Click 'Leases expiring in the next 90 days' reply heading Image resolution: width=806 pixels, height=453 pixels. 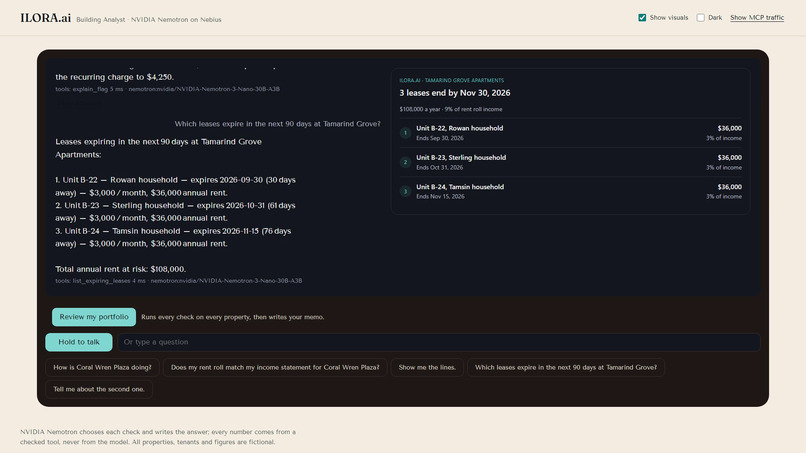click(158, 148)
